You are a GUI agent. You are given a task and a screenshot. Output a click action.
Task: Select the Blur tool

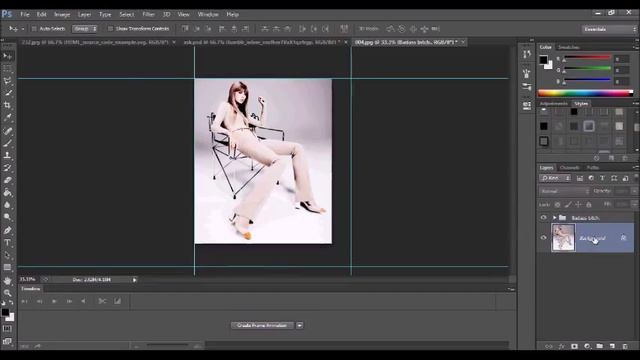click(7, 205)
